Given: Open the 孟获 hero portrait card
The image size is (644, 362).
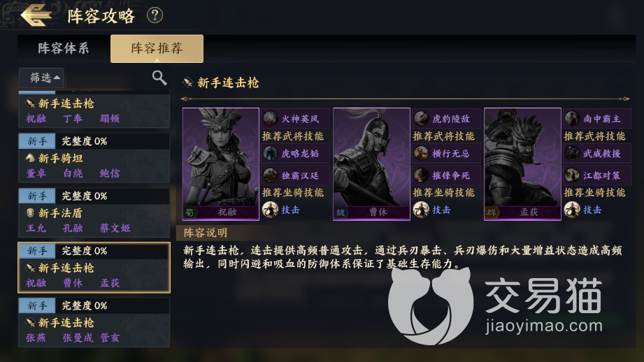Looking at the screenshot, I should point(522,164).
